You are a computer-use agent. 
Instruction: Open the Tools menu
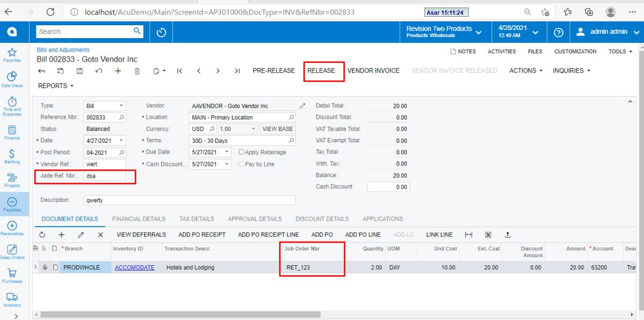[x=620, y=52]
